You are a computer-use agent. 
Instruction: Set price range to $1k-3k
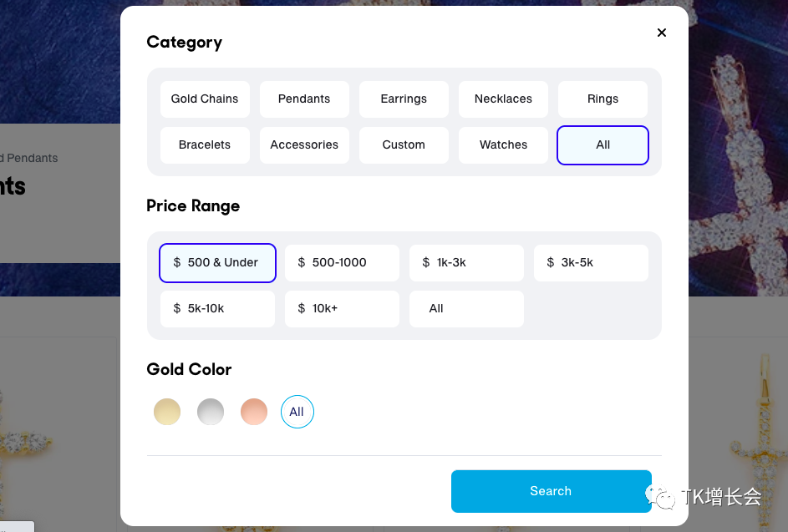point(466,262)
